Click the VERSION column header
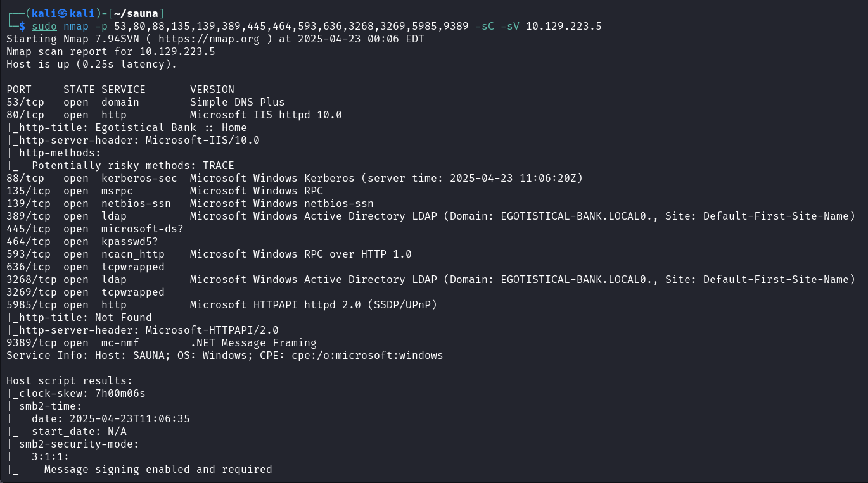 pos(212,89)
